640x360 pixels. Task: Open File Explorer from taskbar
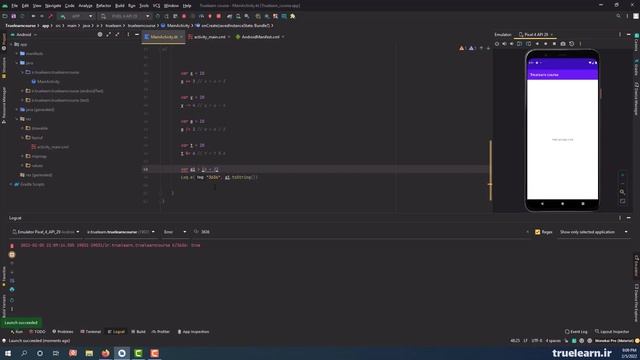tap(89, 353)
